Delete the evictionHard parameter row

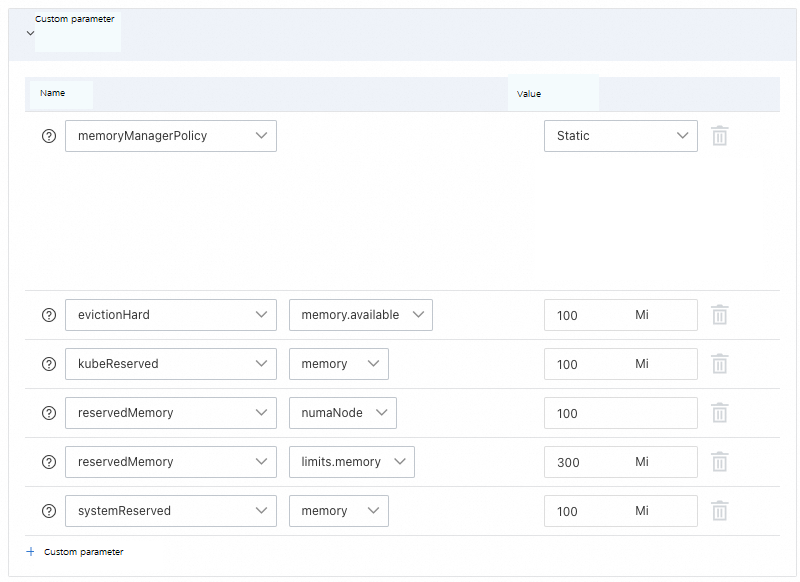pyautogui.click(x=719, y=315)
